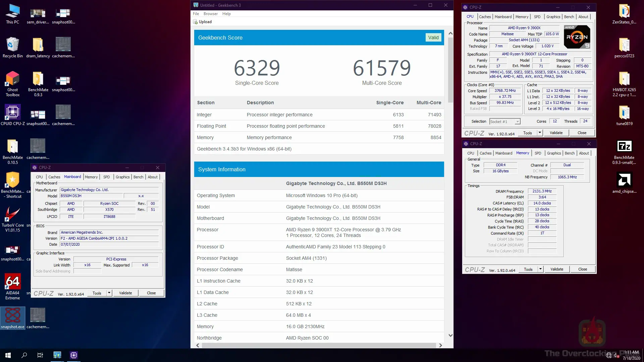Open Tools dropdown arrow in Memory CPU-Z window
The width and height of the screenshot is (644, 362).
pyautogui.click(x=540, y=269)
